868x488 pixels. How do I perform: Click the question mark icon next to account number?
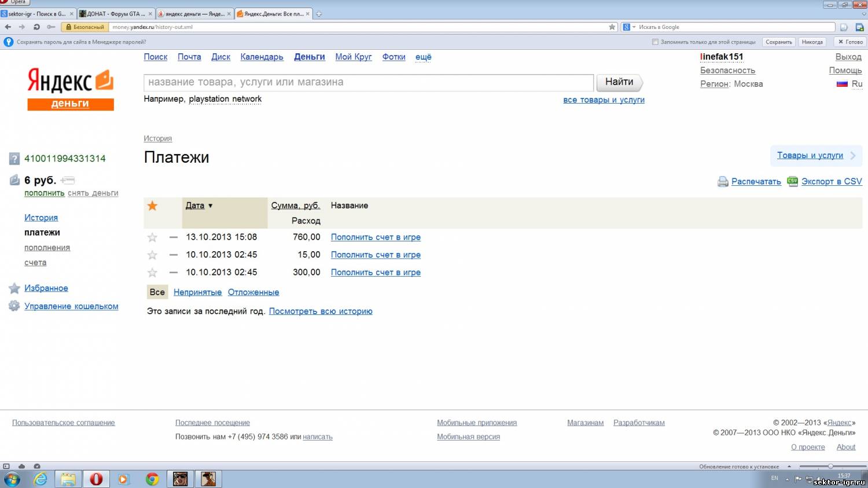pyautogui.click(x=14, y=159)
